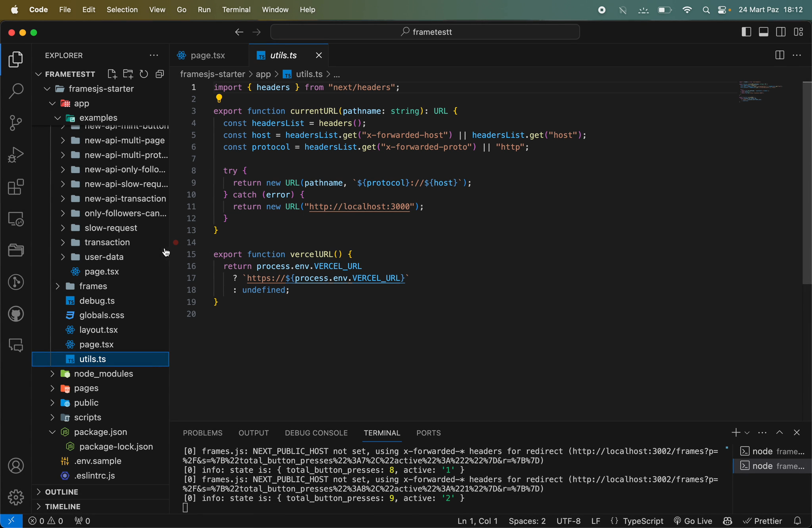Click Go Live in status bar
Viewport: 812px width, 528px height.
tap(693, 520)
